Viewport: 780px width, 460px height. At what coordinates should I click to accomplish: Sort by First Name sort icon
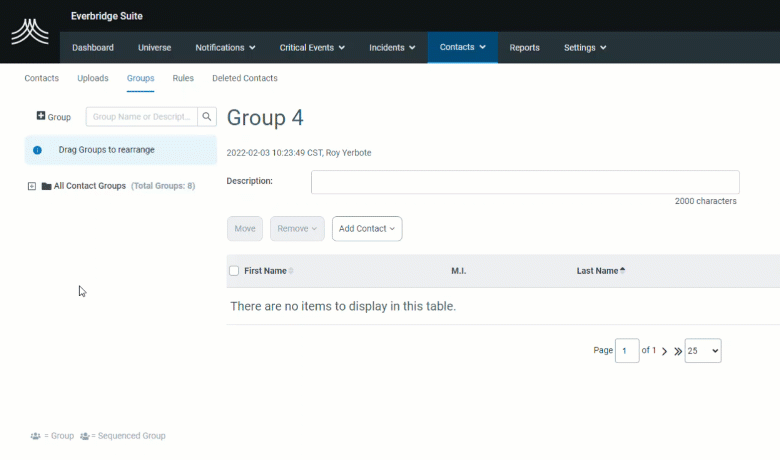(291, 271)
